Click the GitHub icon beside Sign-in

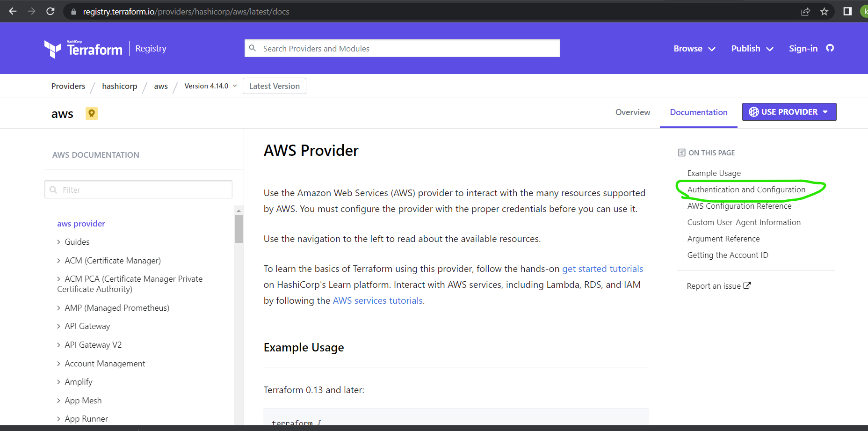pos(830,48)
